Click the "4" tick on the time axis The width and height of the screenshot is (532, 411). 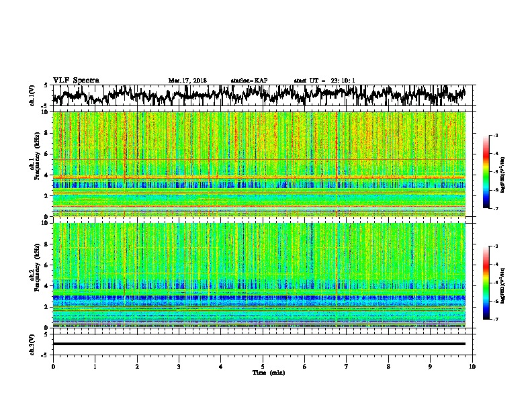(221, 367)
